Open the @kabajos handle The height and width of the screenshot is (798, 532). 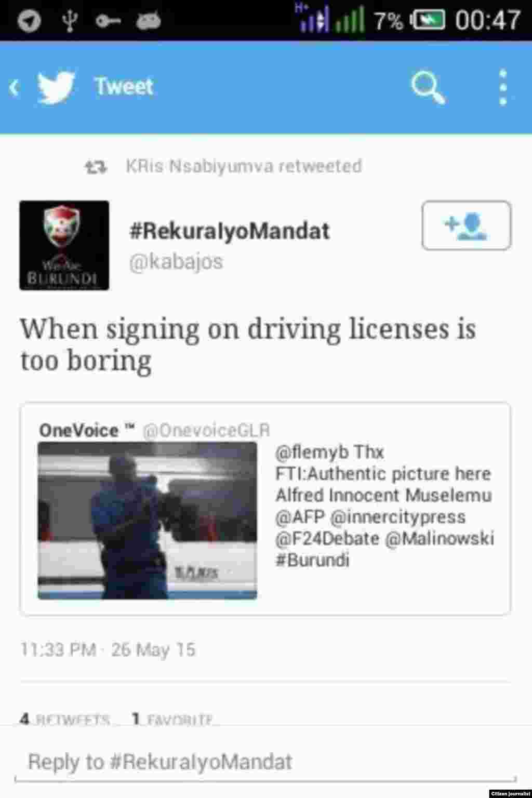pos(176,261)
